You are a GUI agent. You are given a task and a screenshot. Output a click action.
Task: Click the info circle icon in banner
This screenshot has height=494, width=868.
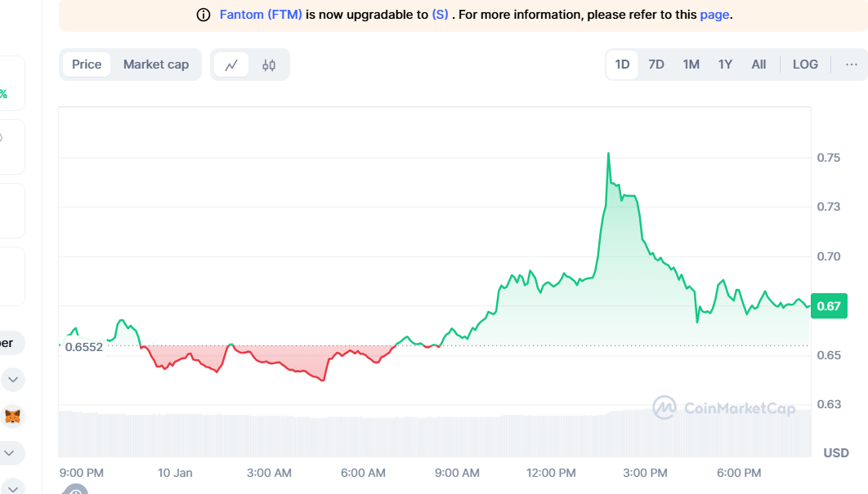(x=204, y=15)
